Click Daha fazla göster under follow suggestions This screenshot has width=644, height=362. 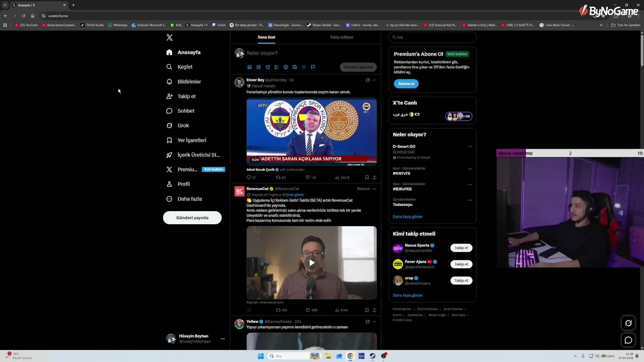(408, 295)
